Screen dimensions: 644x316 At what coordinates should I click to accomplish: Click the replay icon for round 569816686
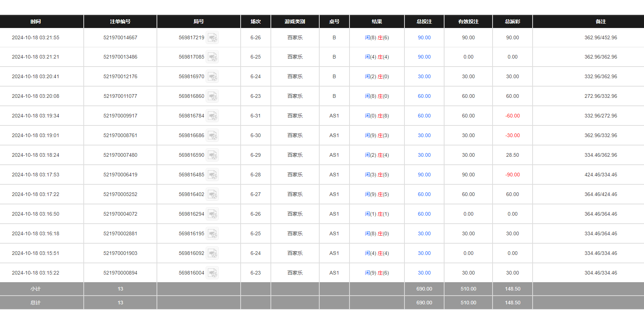click(x=212, y=136)
